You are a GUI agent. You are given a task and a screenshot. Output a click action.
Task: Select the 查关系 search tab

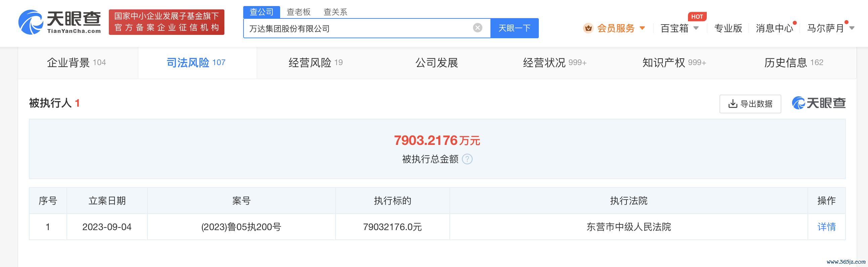tap(335, 12)
